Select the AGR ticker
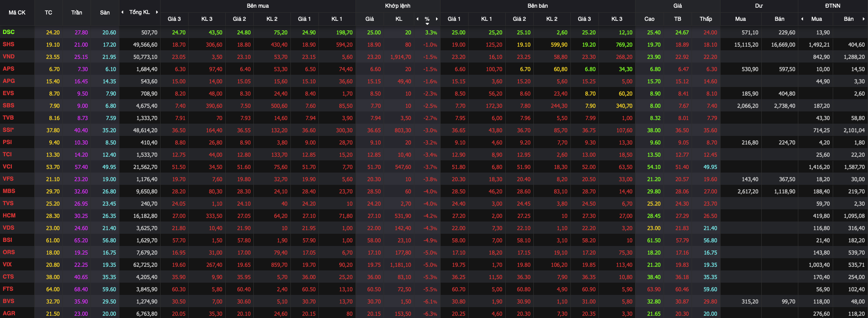The height and width of the screenshot is (318, 868). (9, 313)
